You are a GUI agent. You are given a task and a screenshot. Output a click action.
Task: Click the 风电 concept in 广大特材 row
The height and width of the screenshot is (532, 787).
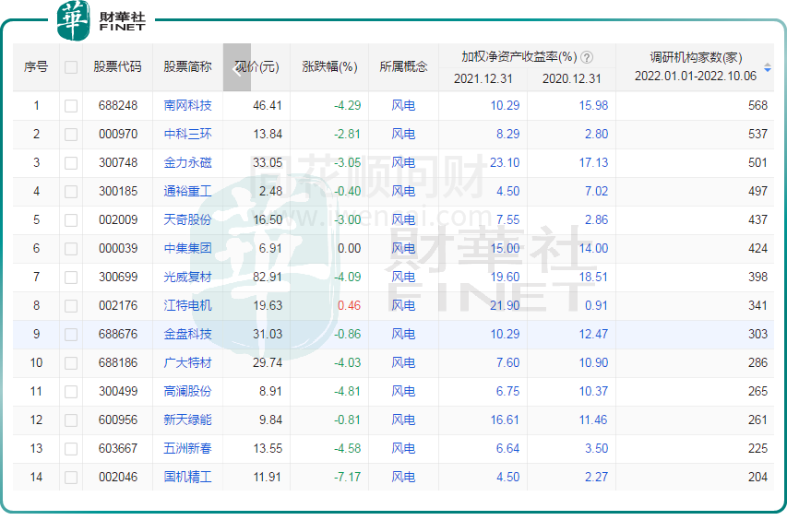pyautogui.click(x=403, y=362)
